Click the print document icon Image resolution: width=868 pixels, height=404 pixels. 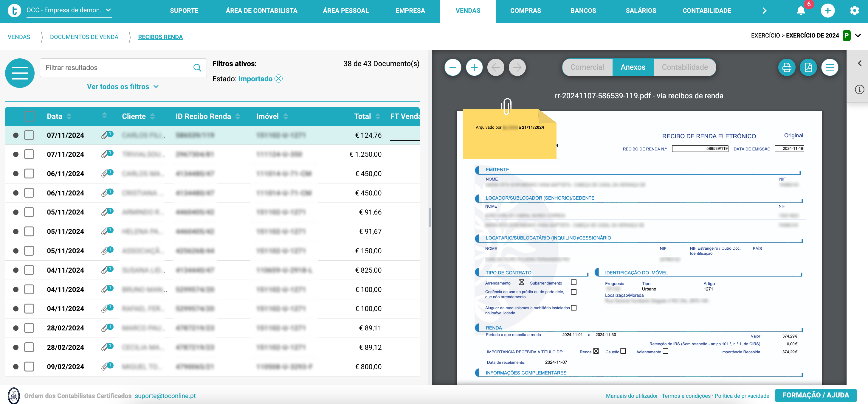786,67
